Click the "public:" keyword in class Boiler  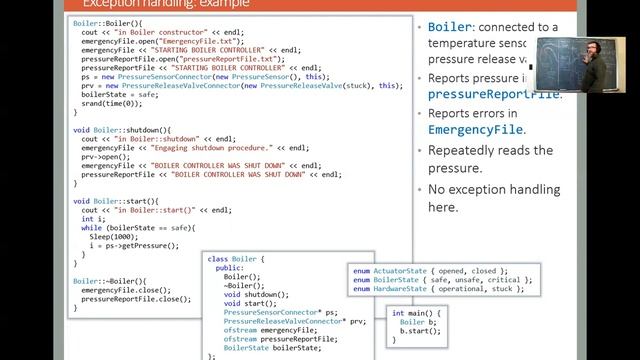coord(229,268)
